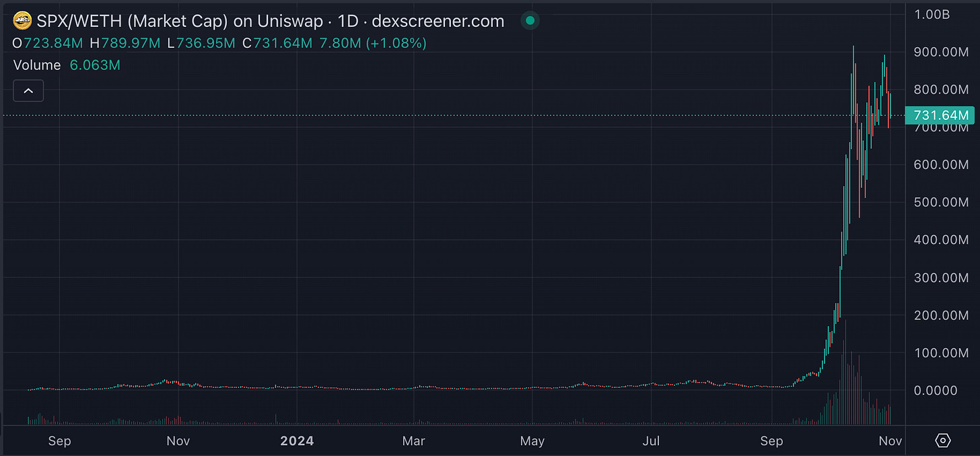Click the 400.00M price axis label
Screen dimensions: 980x456
[x=941, y=240]
